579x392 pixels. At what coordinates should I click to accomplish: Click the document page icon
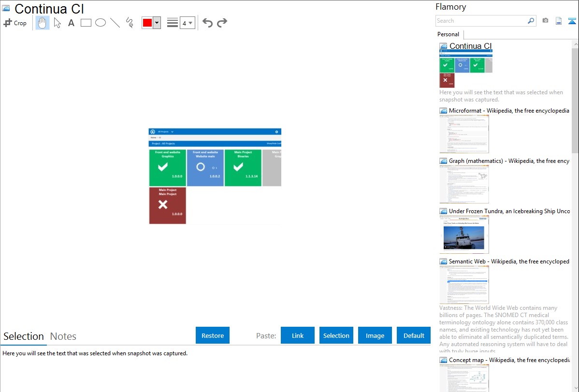point(559,21)
